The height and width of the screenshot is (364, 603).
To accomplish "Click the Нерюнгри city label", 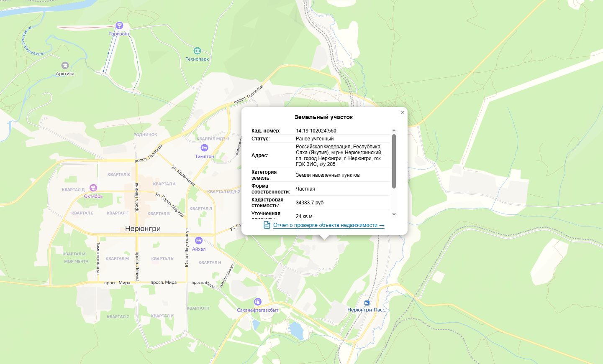I will pos(143,229).
